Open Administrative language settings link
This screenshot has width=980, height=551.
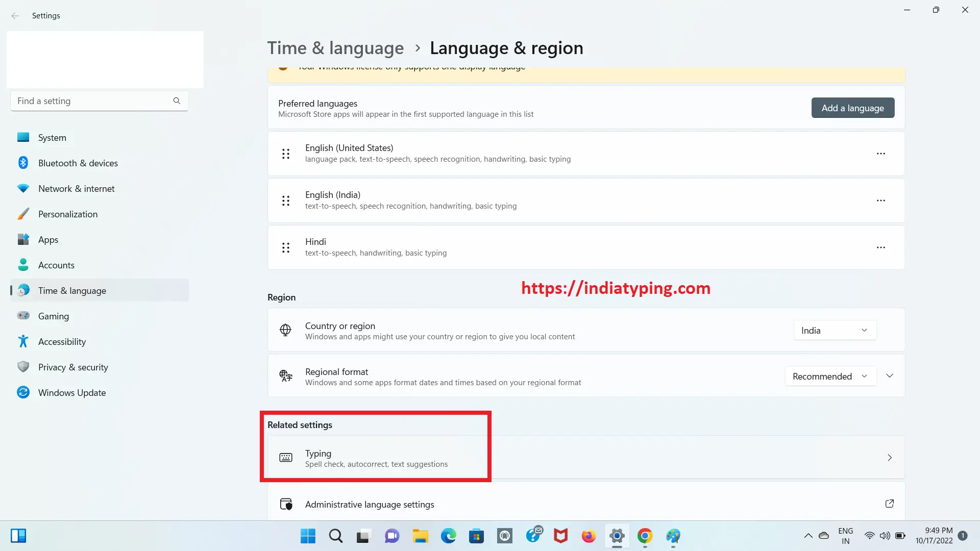(370, 504)
